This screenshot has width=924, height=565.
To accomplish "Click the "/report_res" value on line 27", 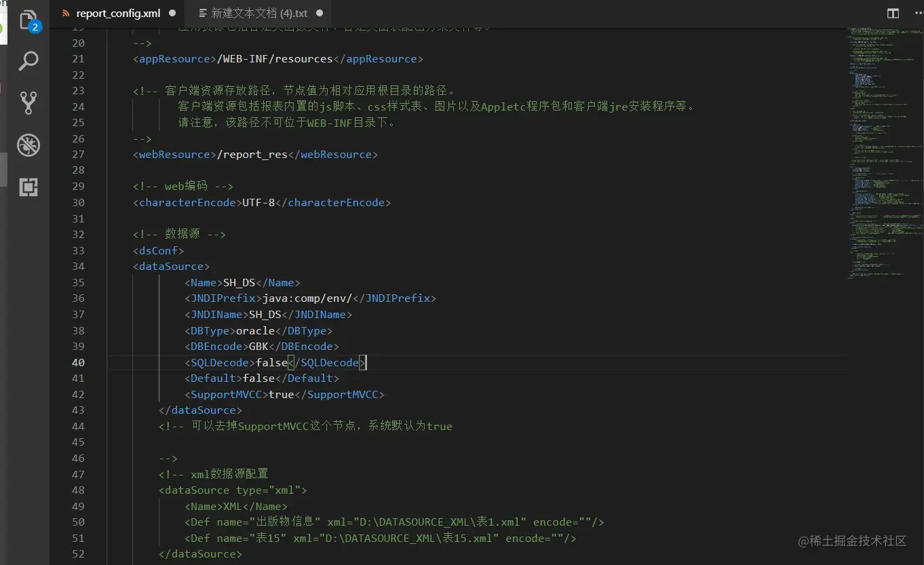I will pos(252,155).
